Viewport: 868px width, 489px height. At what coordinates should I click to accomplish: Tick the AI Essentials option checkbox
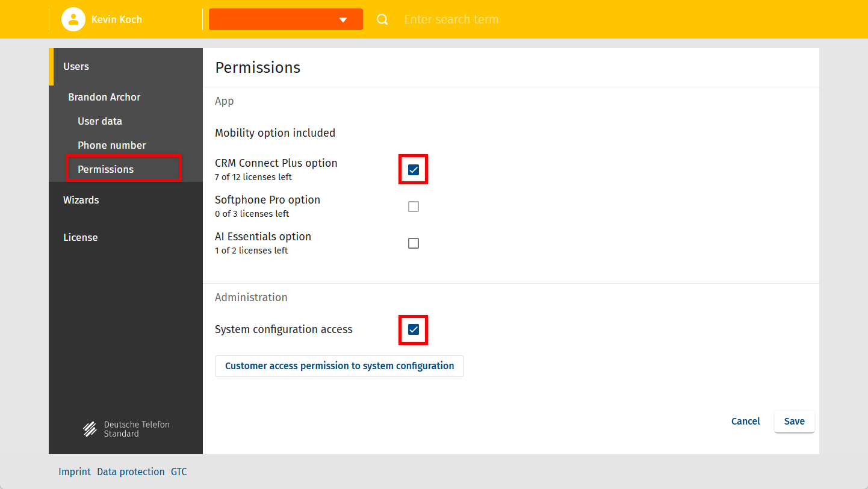click(x=414, y=243)
